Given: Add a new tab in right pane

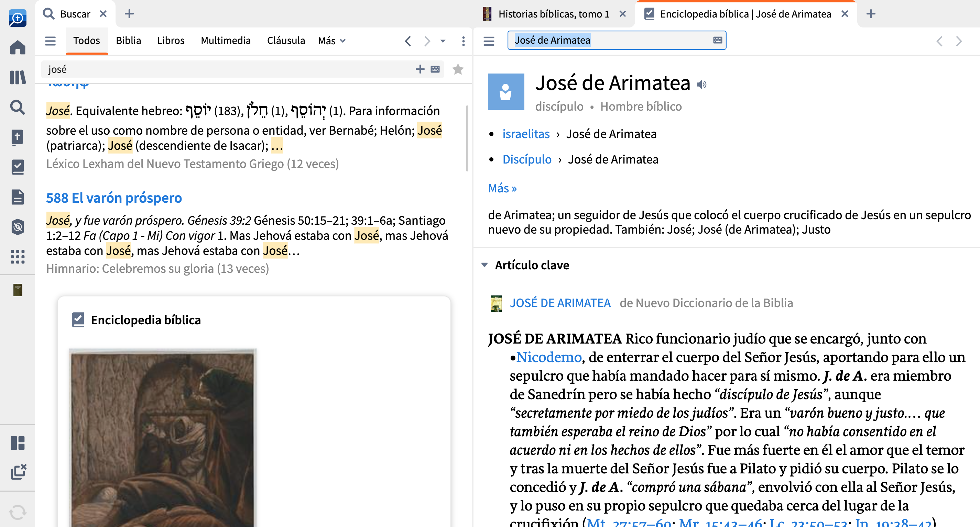Looking at the screenshot, I should (871, 14).
